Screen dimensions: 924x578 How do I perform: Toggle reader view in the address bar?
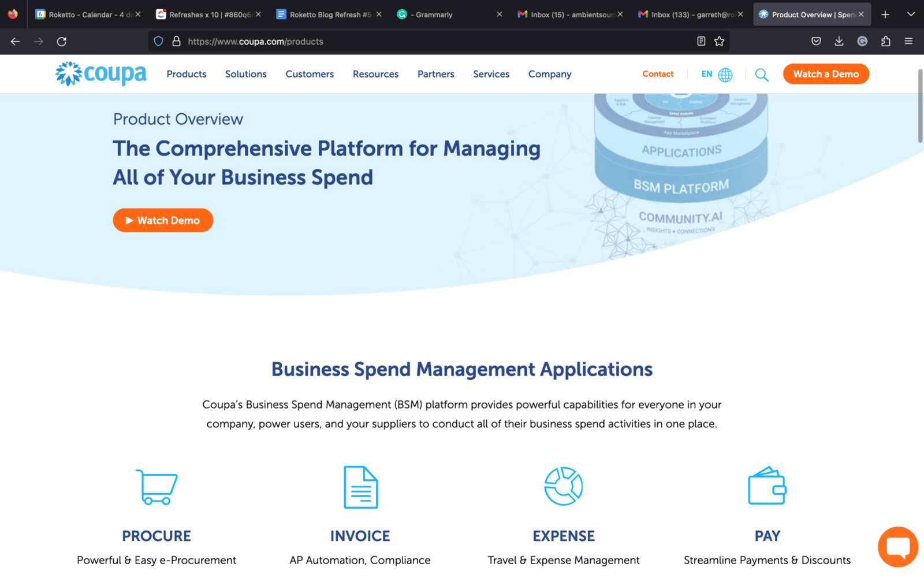701,41
